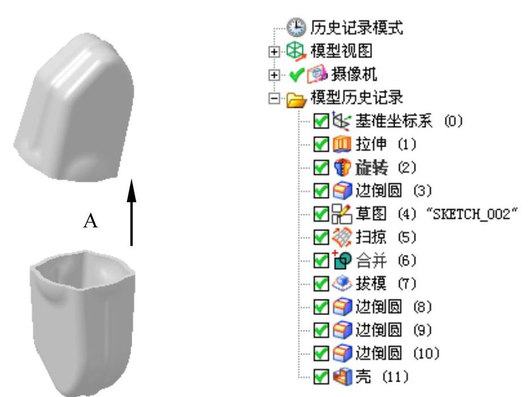Image resolution: width=532 pixels, height=397 pixels.
Task: Click the 模型历史记录 folder label
Action: 357,98
